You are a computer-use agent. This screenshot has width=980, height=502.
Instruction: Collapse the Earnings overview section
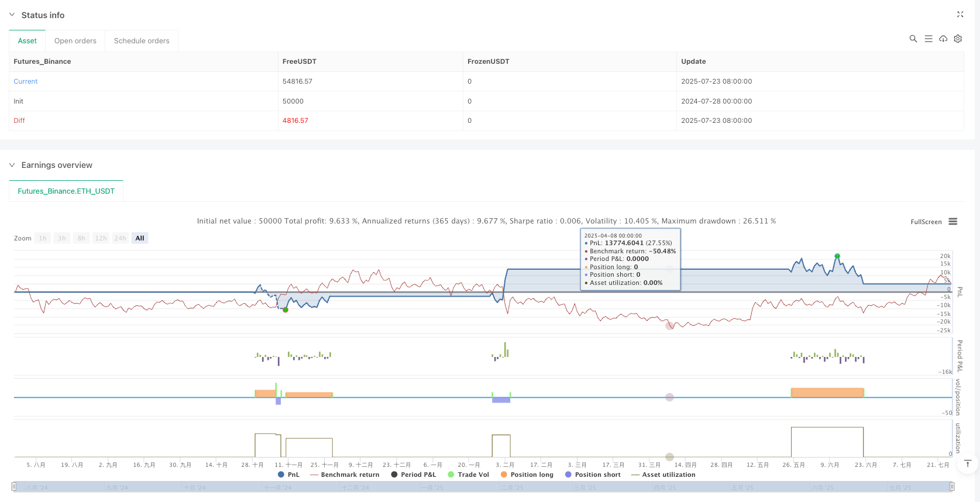pyautogui.click(x=12, y=165)
